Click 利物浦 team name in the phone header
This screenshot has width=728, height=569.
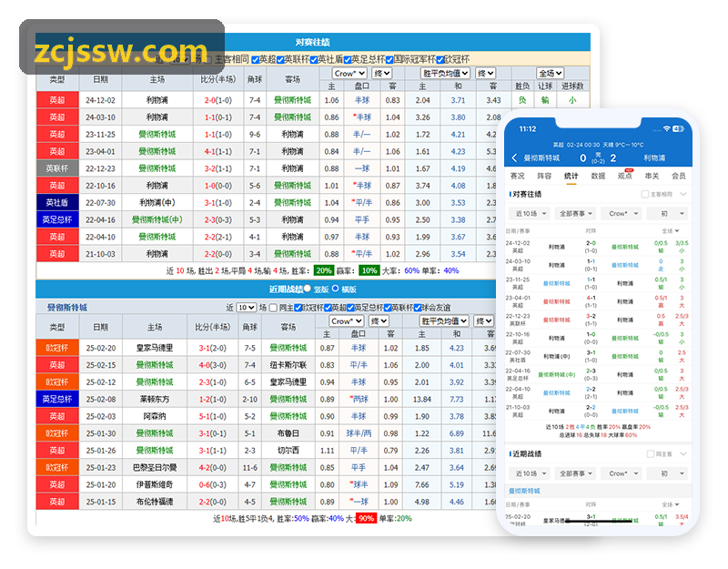[x=654, y=157]
